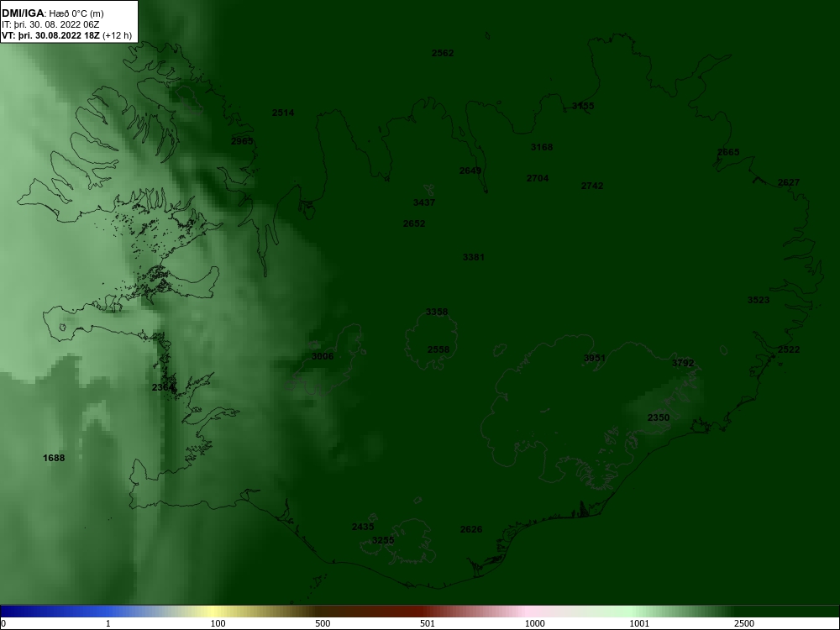Select the 2665 value on east coast
The height and width of the screenshot is (630, 840).
click(728, 152)
